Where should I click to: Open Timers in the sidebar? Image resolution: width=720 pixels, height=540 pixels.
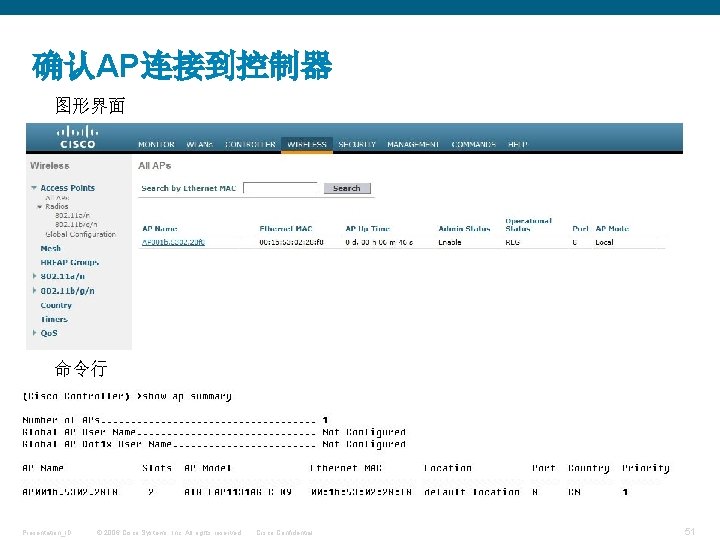point(54,319)
